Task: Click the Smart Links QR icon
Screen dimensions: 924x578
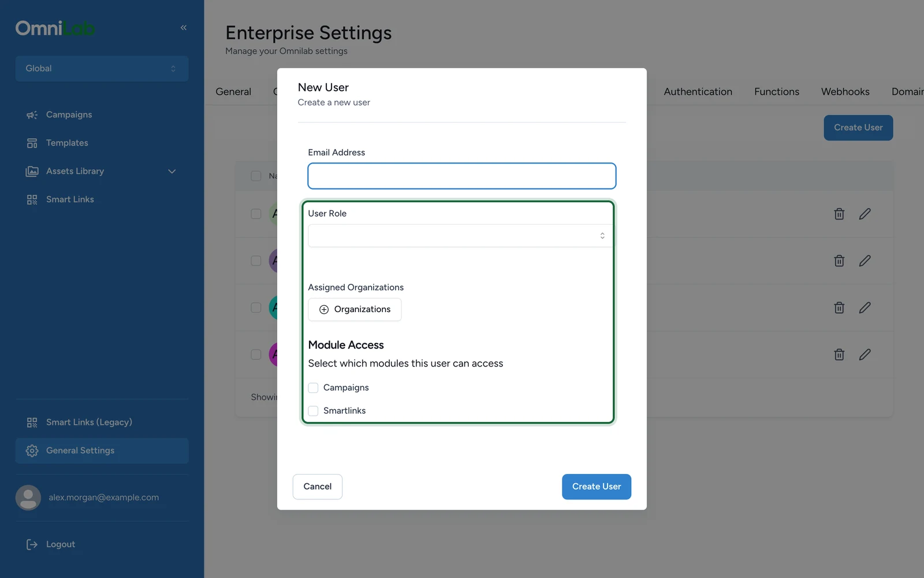Action: [x=32, y=200]
